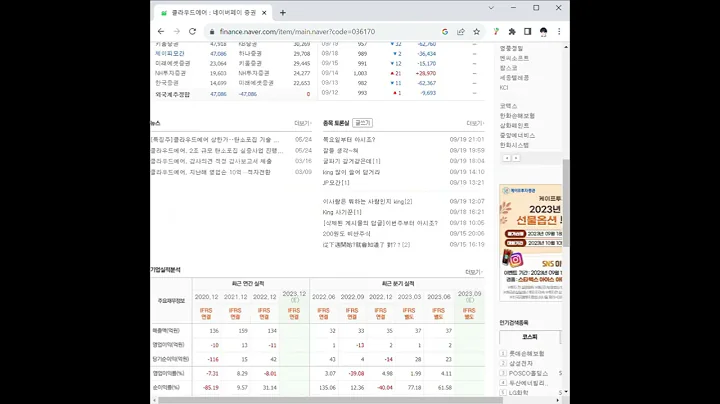Open the 'JP모간[1]' discussion post
This screenshot has height=404, width=720.
coord(336,183)
